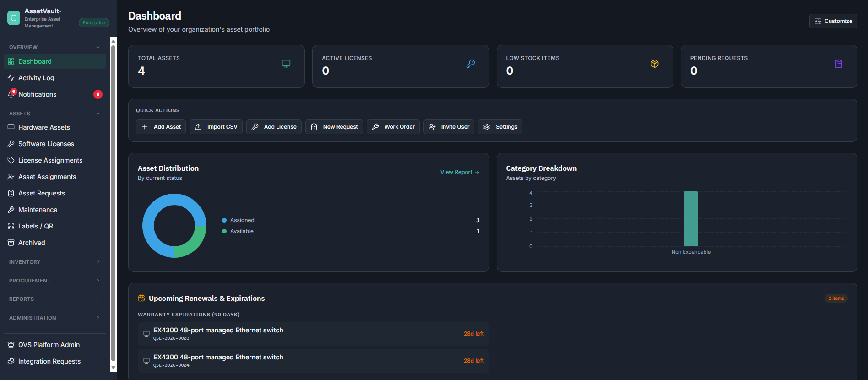Click the Hardware Assets monitor icon

pos(11,127)
